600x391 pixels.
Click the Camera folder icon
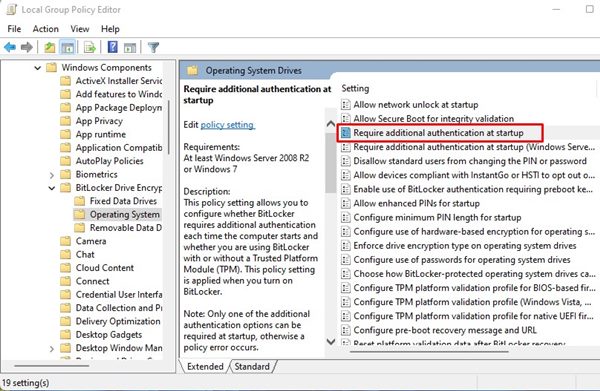coord(66,241)
